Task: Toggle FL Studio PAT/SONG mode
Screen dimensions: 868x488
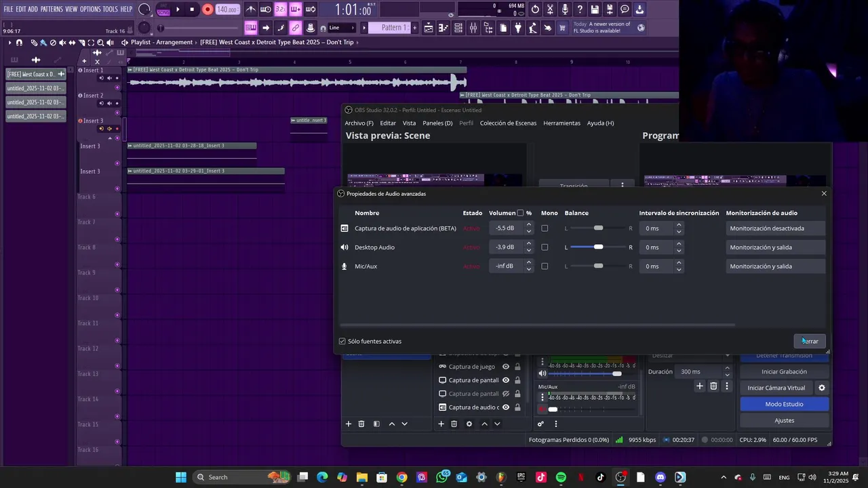Action: tap(163, 9)
